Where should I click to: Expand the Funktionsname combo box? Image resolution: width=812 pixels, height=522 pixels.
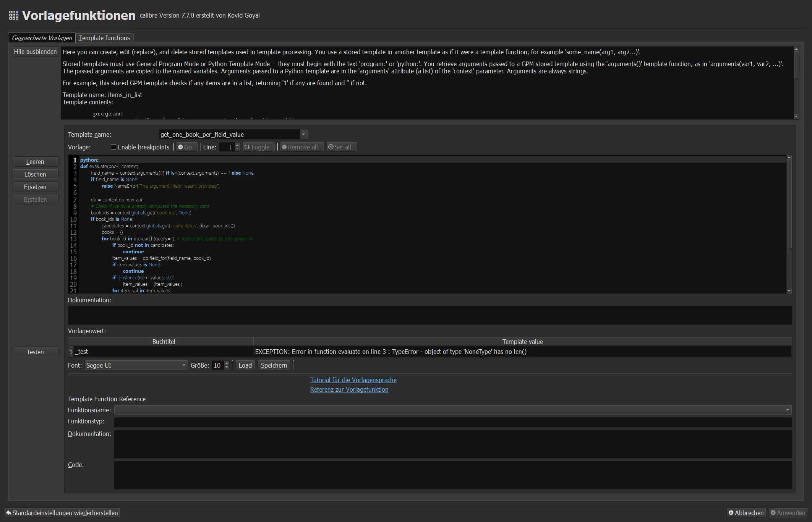787,410
